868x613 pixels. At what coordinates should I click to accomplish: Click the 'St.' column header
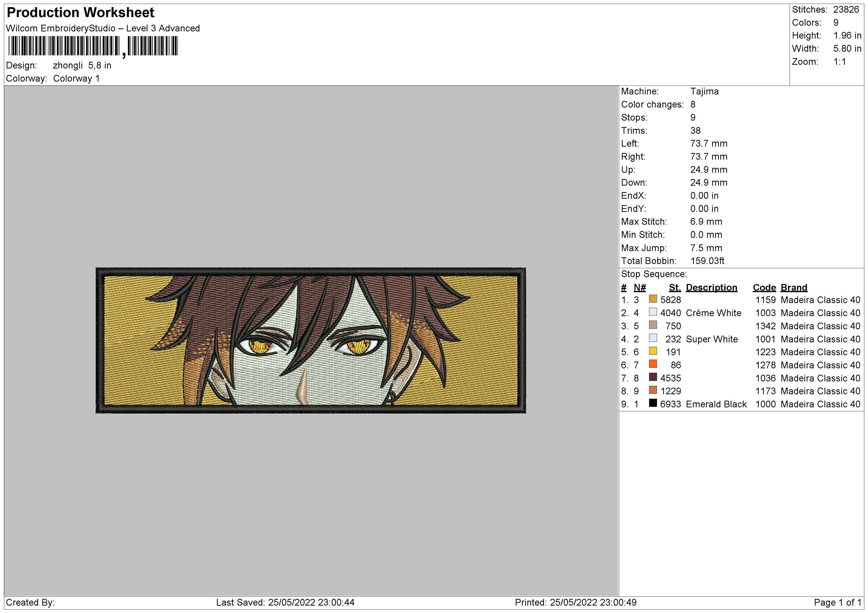675,288
